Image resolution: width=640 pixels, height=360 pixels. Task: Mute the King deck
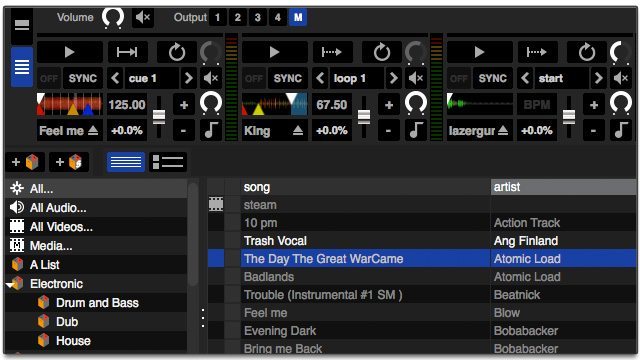tap(416, 78)
